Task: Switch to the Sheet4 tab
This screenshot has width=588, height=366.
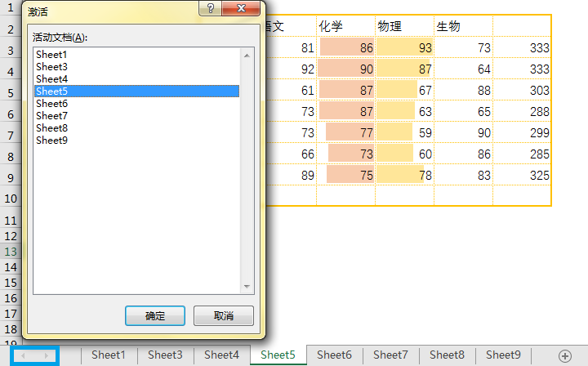Action: point(221,355)
